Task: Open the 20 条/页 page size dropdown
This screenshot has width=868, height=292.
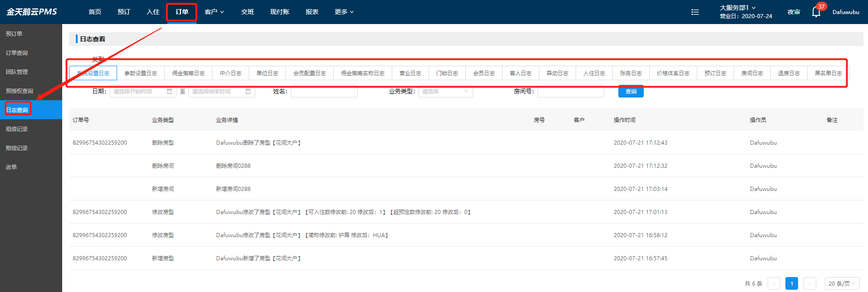Action: click(x=842, y=283)
